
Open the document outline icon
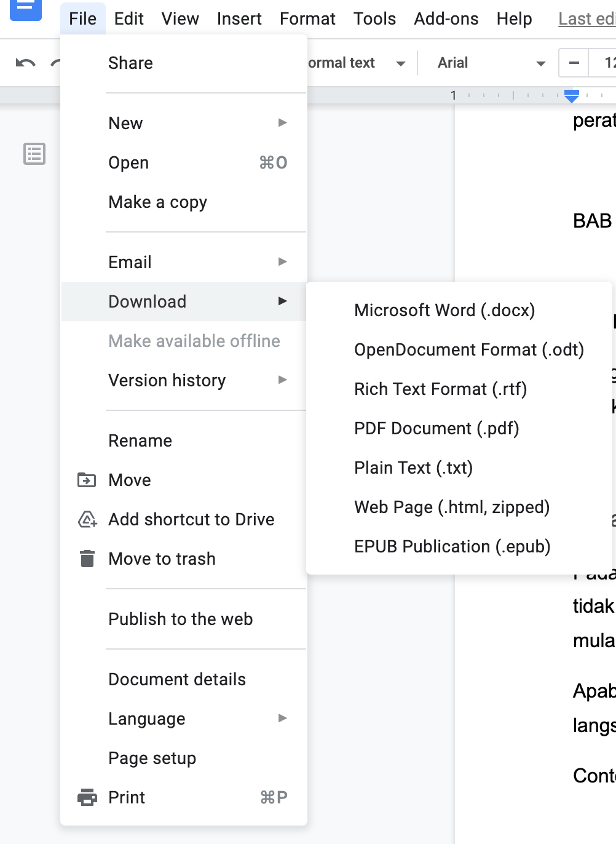tap(34, 154)
